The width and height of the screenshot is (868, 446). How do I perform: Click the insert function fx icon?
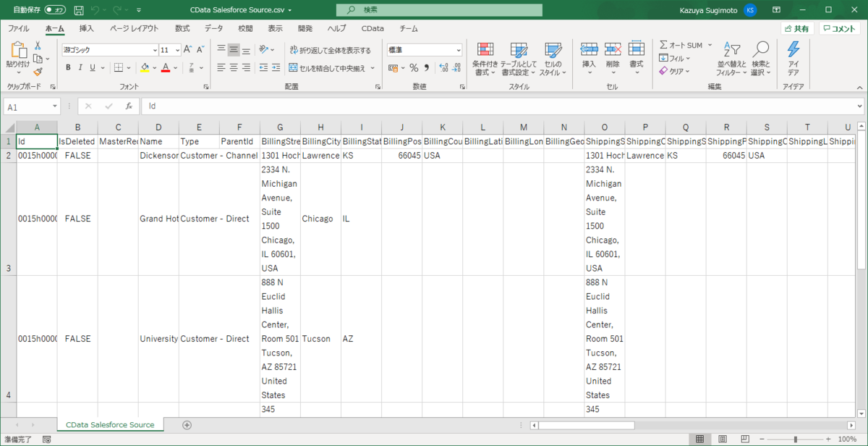[129, 106]
